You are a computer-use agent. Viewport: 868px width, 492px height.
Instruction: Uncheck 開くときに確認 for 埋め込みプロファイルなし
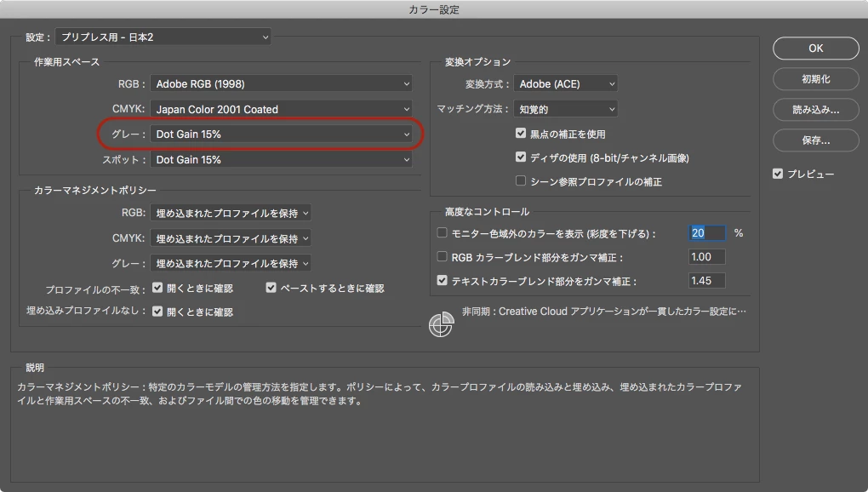157,311
